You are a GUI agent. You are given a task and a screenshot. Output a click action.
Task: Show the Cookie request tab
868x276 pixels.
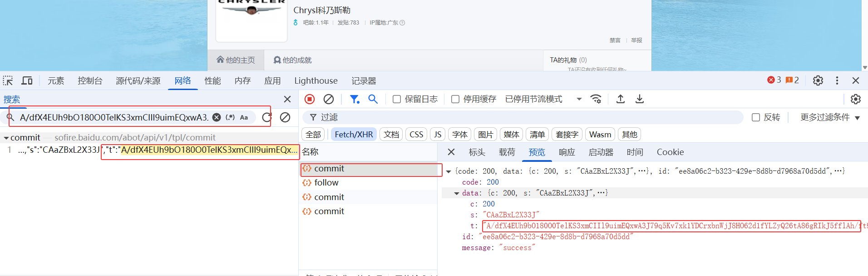coord(670,152)
